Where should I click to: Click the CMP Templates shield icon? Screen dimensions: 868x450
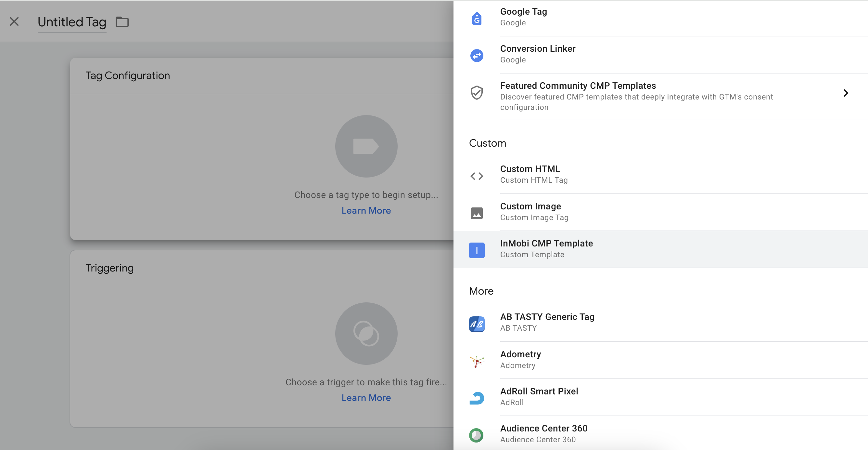click(477, 93)
